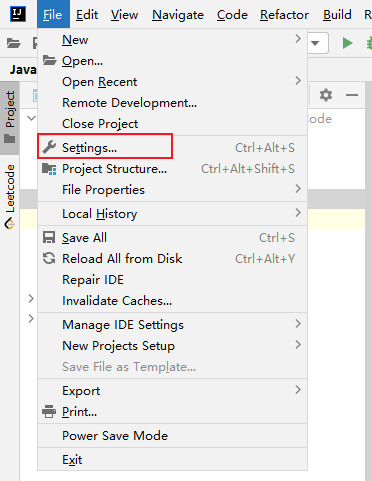Choose Exit from File menu

click(172, 460)
